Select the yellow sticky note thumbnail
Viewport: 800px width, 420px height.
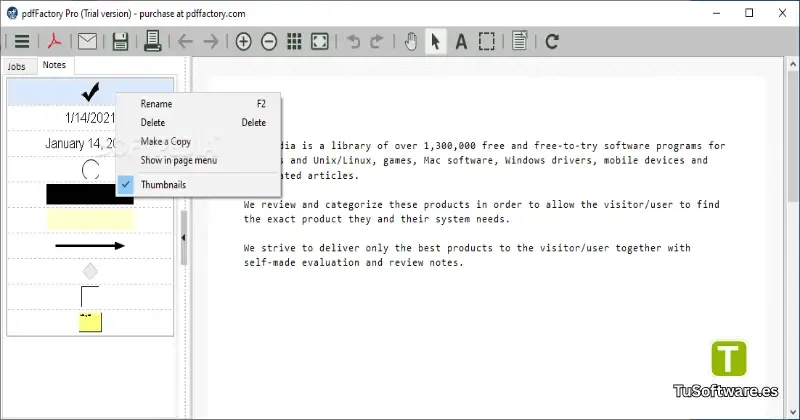[x=90, y=322]
